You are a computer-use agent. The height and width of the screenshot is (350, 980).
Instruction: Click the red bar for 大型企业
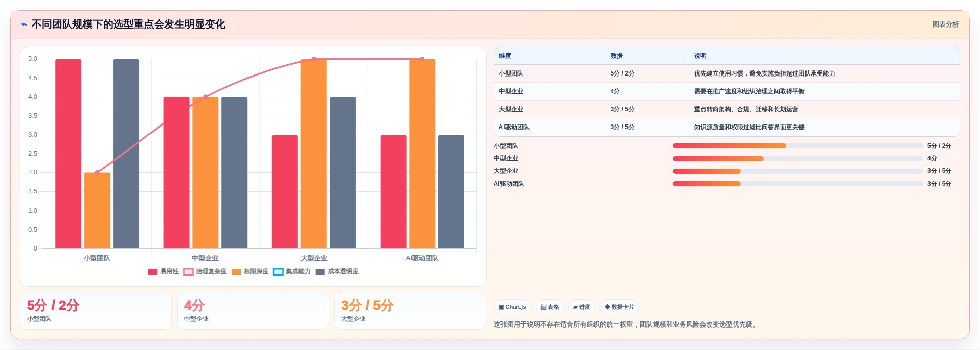[x=285, y=192]
